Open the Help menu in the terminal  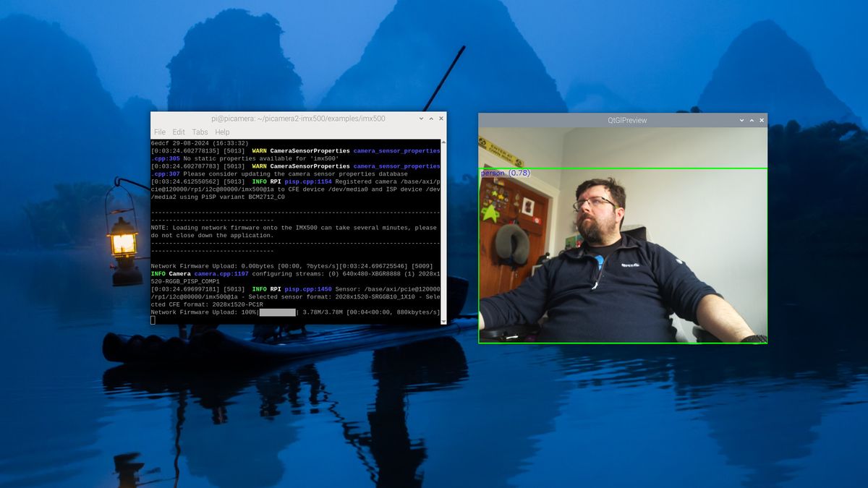click(221, 132)
